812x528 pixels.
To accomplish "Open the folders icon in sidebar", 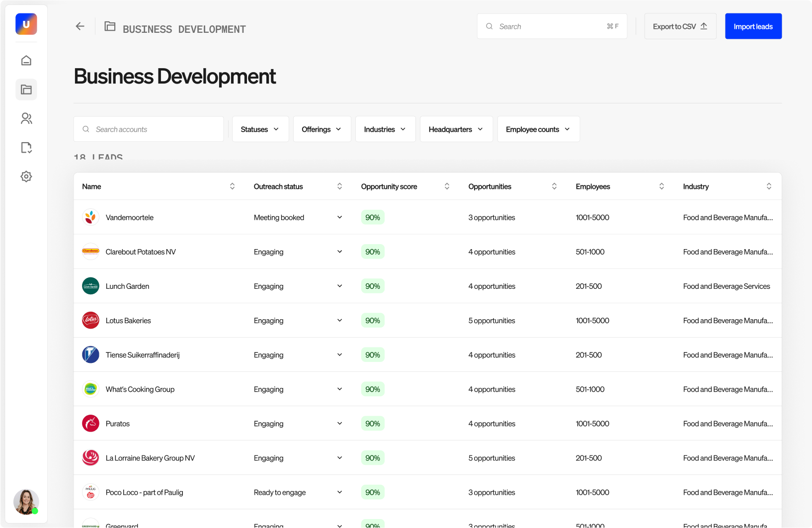I will [x=26, y=89].
